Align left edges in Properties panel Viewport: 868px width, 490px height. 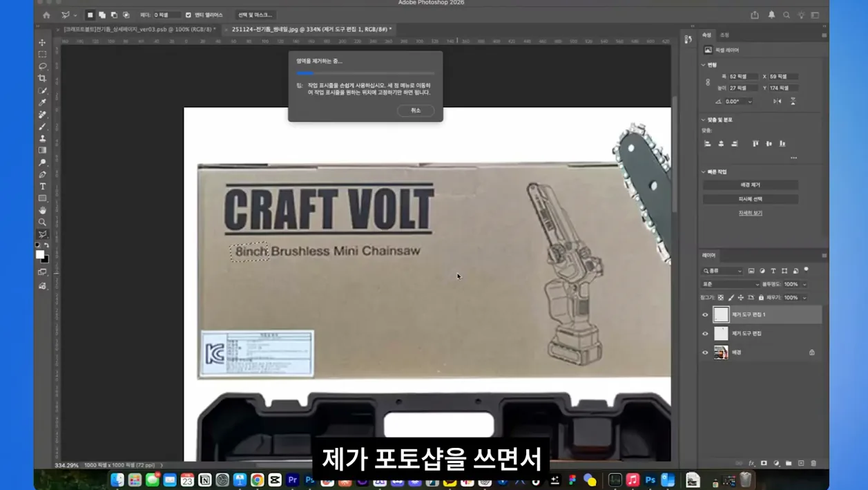[x=708, y=144]
